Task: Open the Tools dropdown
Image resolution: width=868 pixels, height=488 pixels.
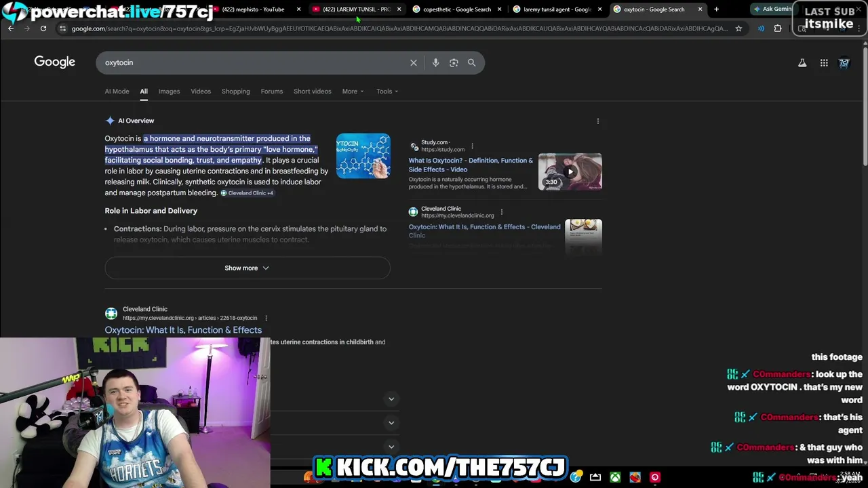Action: point(387,91)
